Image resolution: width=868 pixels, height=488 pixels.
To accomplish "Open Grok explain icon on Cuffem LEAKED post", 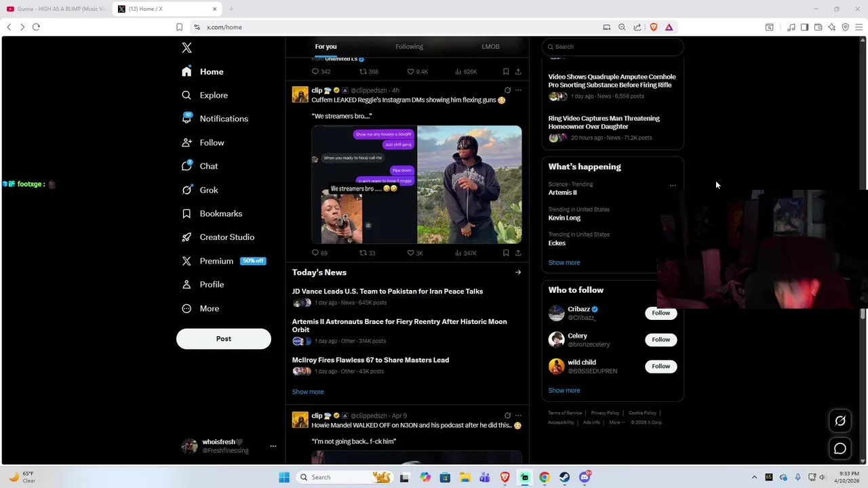I will (507, 90).
